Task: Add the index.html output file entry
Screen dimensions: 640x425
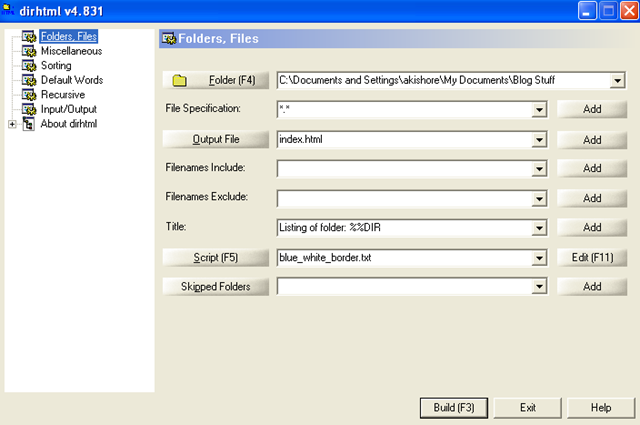Action: click(x=592, y=140)
